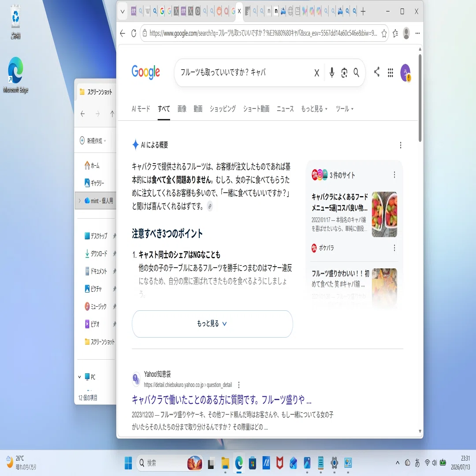This screenshot has width=476, height=476.
Task: Expand mint - 個人用 chevron in Explorer
Action: coord(79,201)
